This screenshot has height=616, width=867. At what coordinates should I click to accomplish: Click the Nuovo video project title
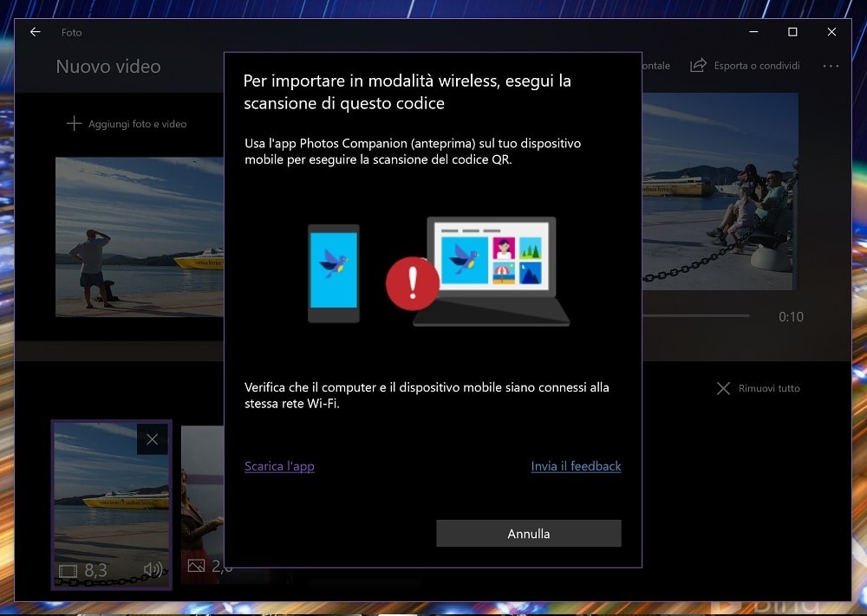coord(108,67)
